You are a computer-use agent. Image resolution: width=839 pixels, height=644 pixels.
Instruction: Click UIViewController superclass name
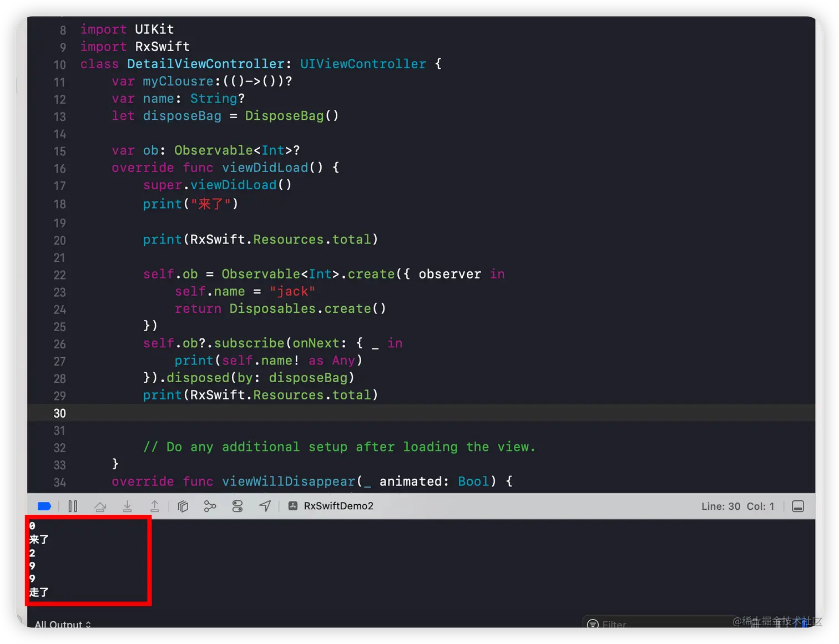(363, 64)
